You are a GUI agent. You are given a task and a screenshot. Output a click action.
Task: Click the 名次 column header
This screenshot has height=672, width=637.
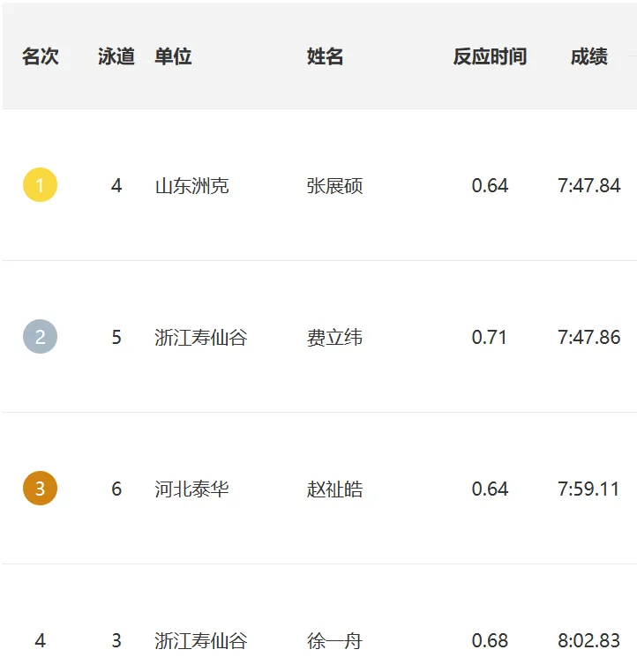[41, 56]
